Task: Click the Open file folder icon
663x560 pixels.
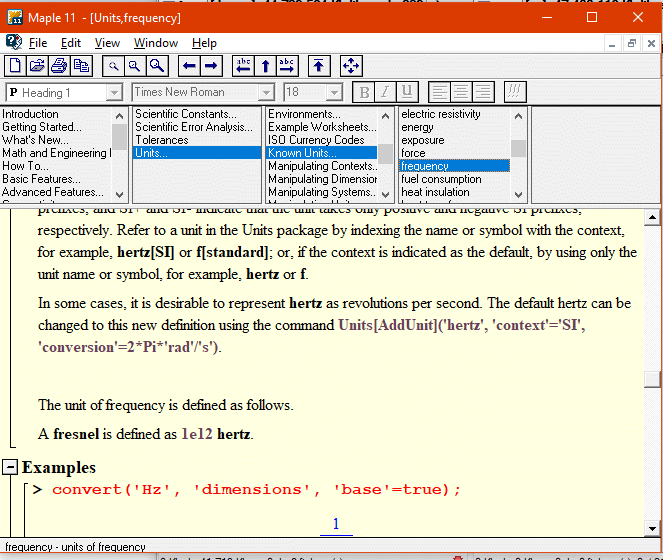Action: pyautogui.click(x=37, y=66)
